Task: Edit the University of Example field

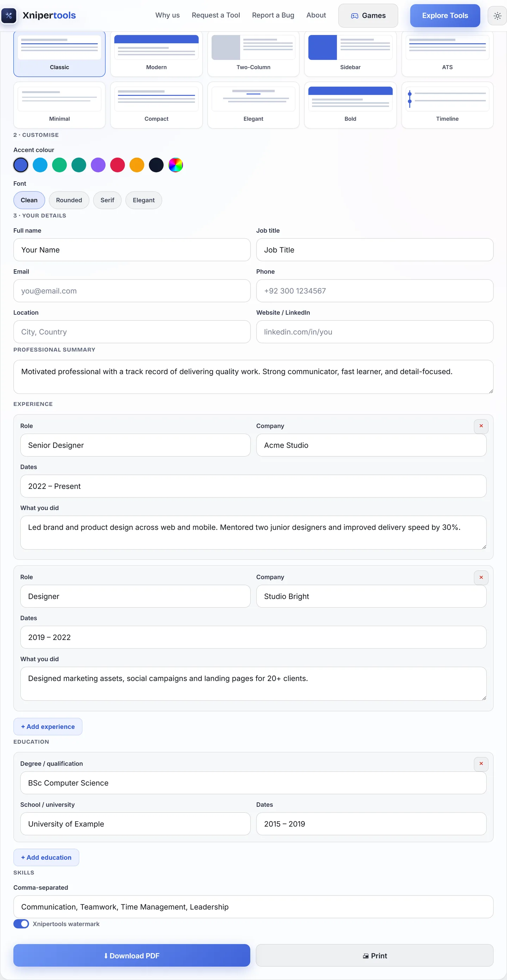Action: (x=135, y=824)
